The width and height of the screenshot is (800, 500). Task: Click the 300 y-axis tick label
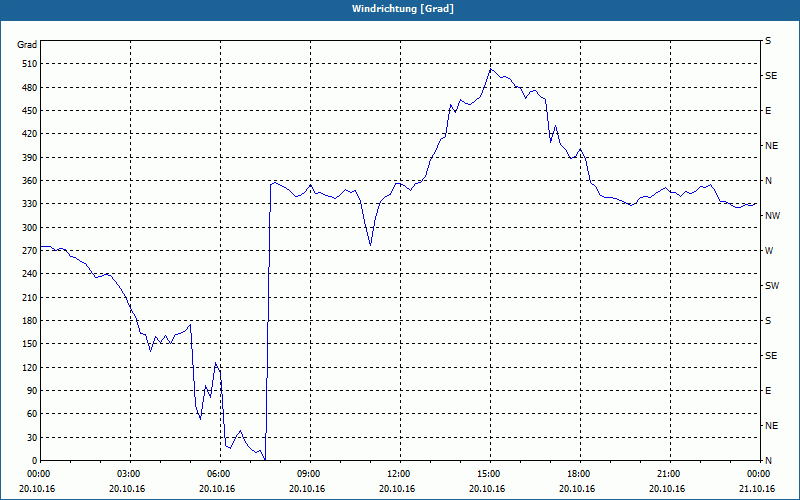[x=30, y=228]
